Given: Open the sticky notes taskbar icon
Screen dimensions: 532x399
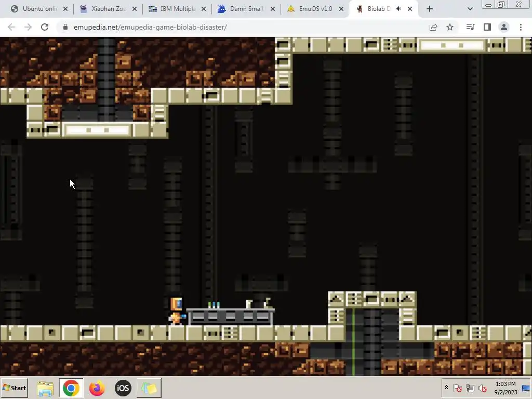Looking at the screenshot, I should (x=149, y=388).
